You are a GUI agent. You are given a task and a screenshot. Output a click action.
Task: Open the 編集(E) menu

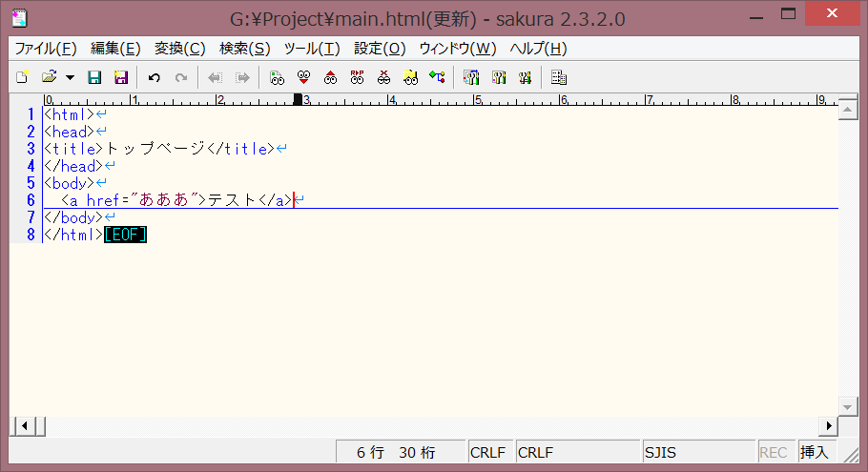[115, 49]
